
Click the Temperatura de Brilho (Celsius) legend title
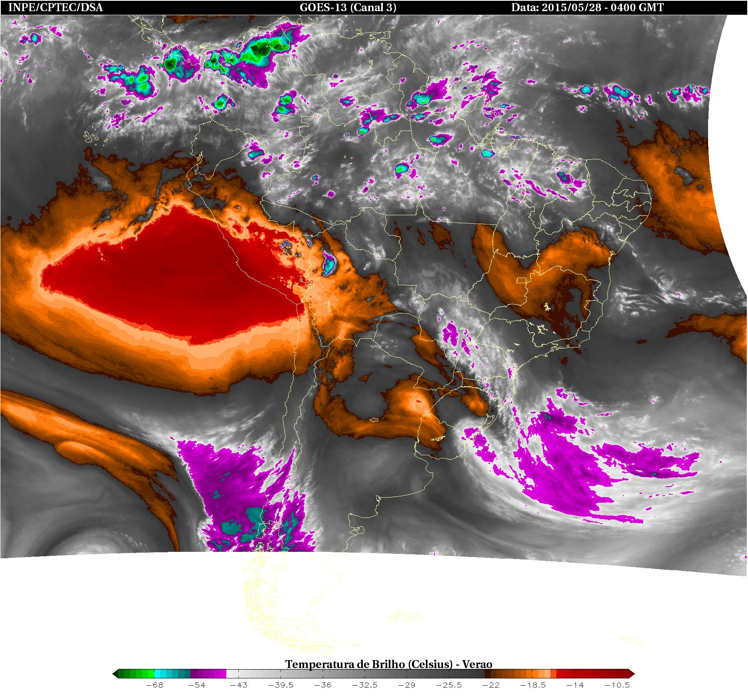pos(388,664)
